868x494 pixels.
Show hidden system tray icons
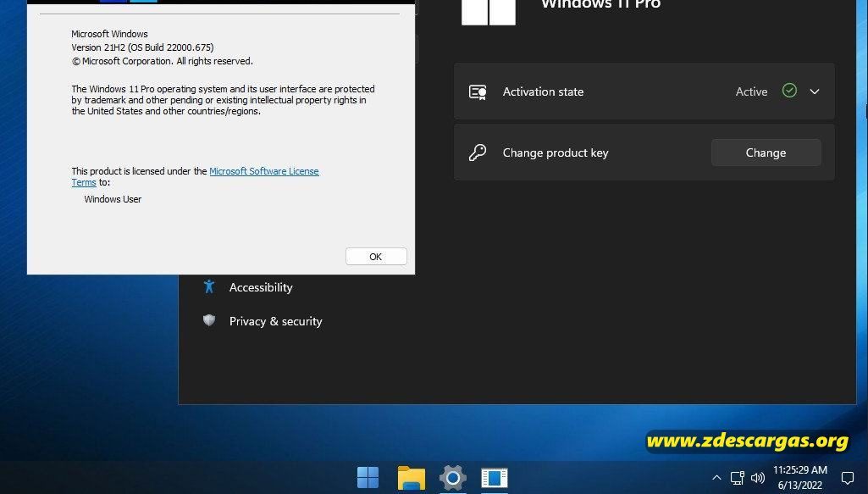coord(716,477)
